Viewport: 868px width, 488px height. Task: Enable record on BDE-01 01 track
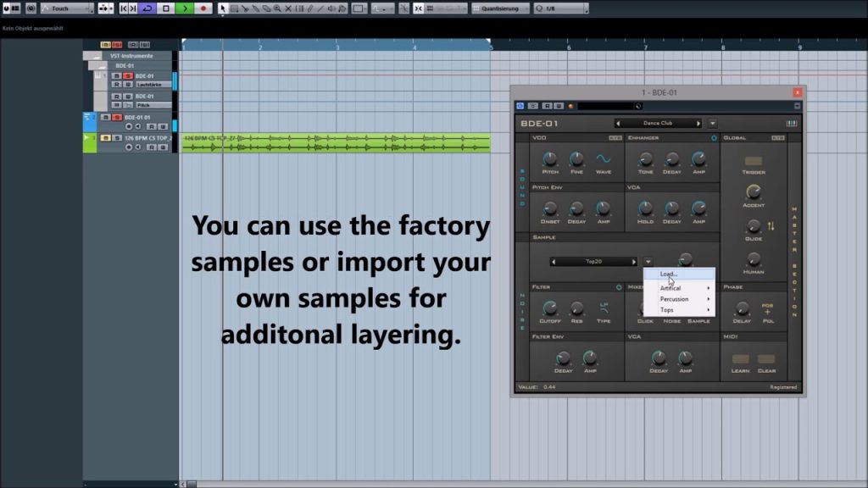(129, 127)
